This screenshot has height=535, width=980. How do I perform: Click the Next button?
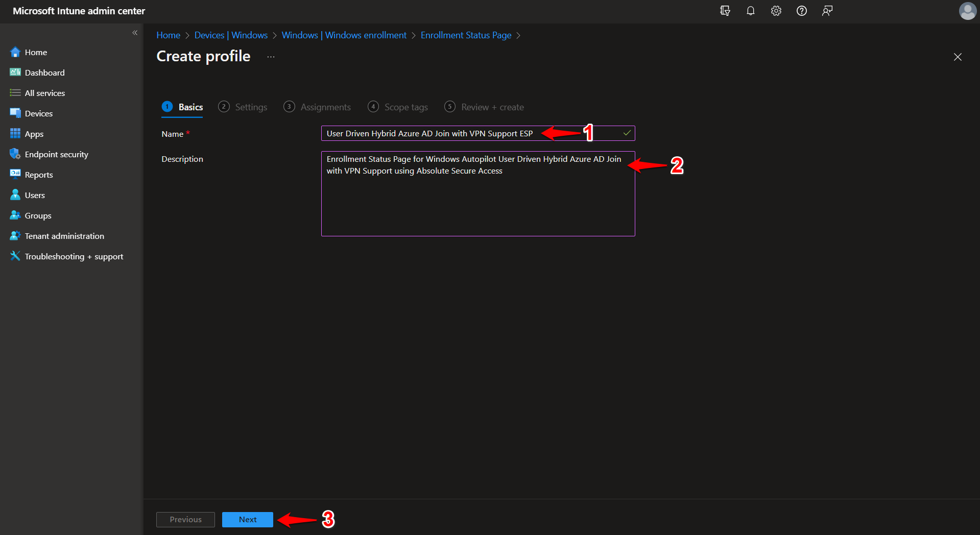tap(247, 519)
